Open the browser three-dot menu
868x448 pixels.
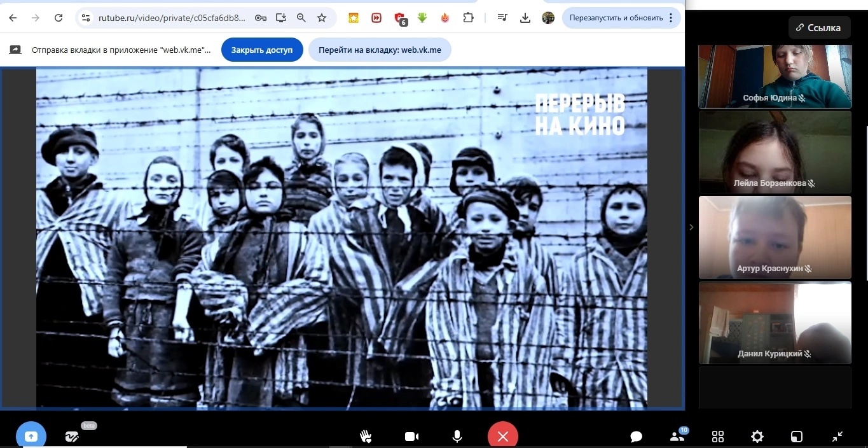(671, 18)
